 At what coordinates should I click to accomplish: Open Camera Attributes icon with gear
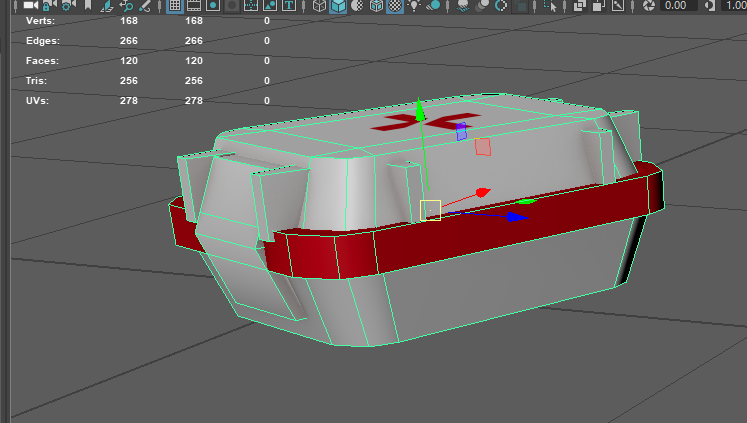(x=69, y=5)
